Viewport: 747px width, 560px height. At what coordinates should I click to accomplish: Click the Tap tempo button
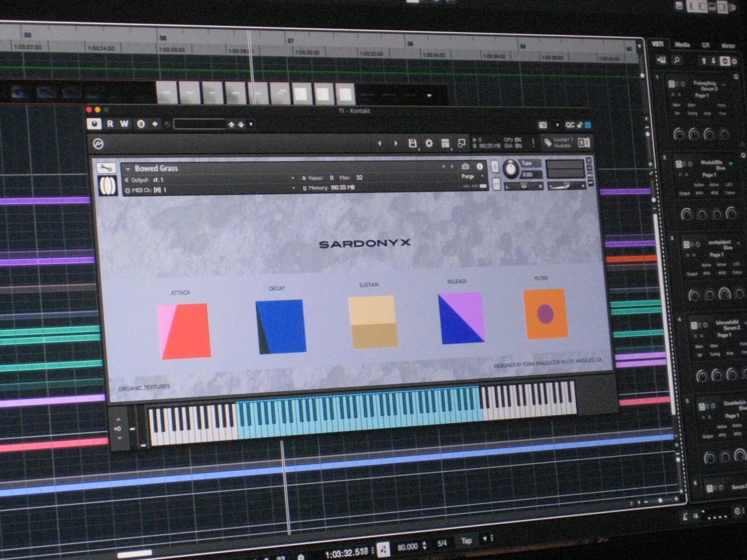point(466,541)
